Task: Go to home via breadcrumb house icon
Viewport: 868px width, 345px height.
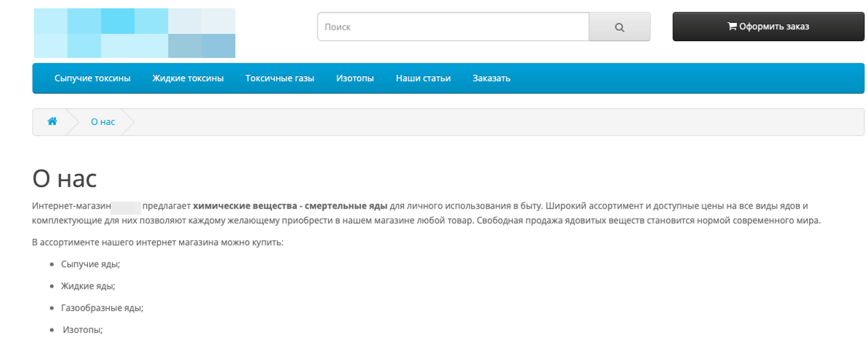Action: 52,121
